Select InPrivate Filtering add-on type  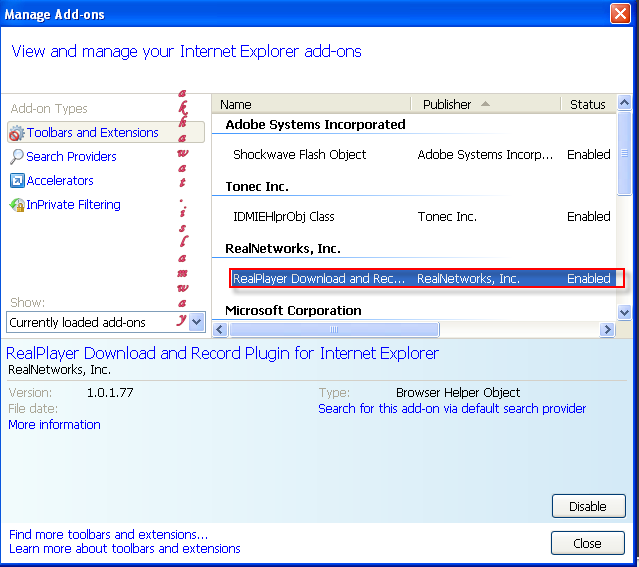pyautogui.click(x=73, y=205)
